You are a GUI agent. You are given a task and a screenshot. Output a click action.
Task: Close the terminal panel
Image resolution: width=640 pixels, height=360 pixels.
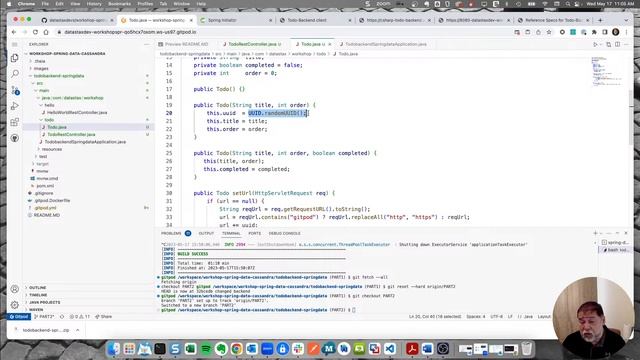(626, 233)
